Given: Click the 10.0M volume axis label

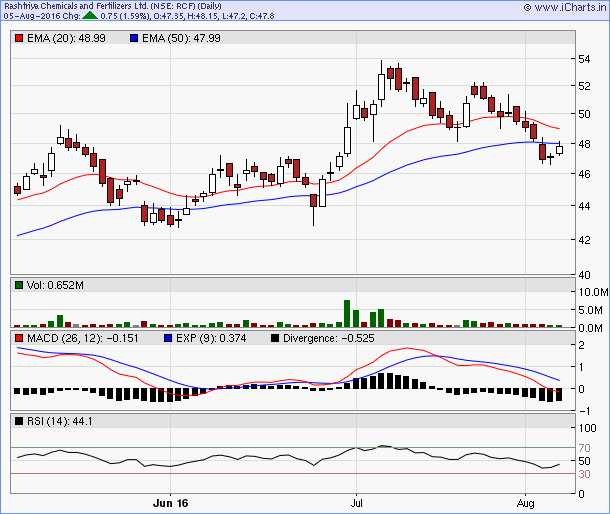Looking at the screenshot, I should coord(593,292).
